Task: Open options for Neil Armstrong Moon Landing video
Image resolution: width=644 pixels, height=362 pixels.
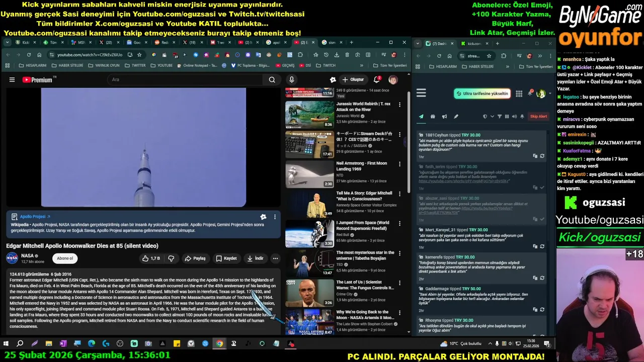Action: [399, 164]
